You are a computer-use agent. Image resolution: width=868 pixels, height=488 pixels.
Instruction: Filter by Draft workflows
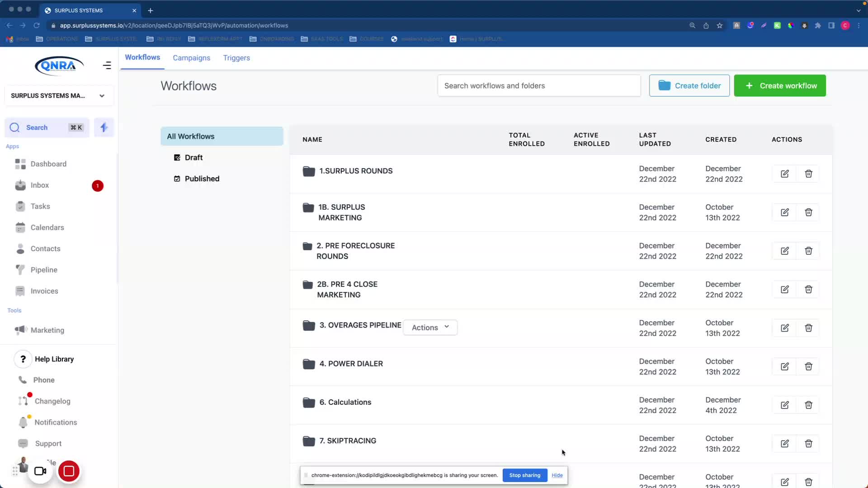[x=193, y=157]
